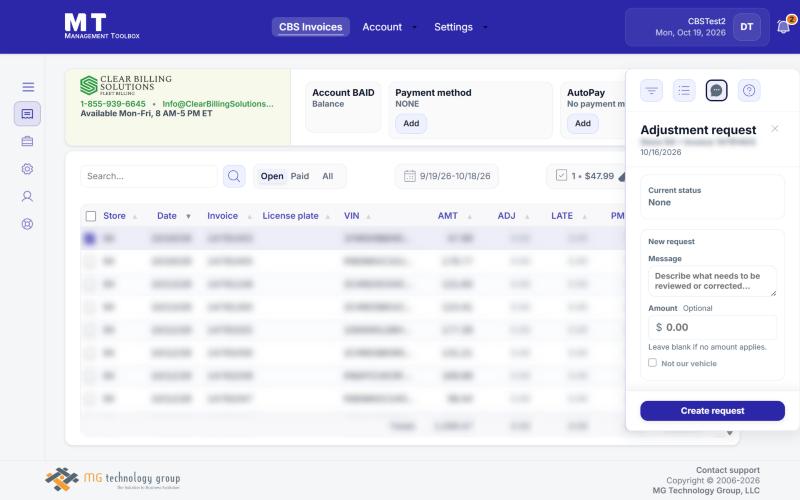The image size is (800, 500).
Task: Add a Payment method
Action: point(411,123)
